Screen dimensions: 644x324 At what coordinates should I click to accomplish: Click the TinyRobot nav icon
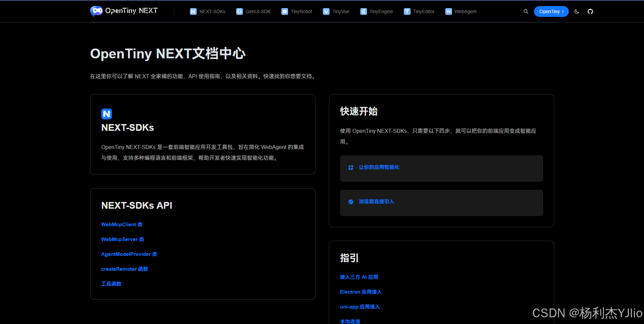click(x=285, y=11)
